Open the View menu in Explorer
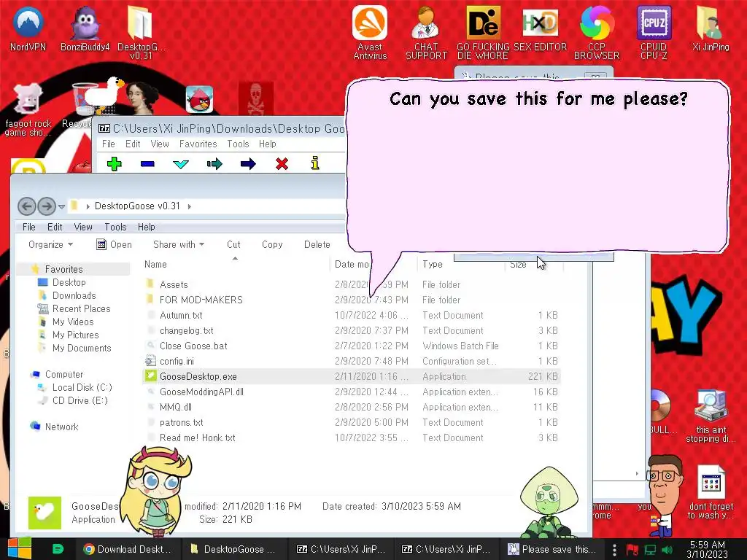This screenshot has height=560, width=747. click(x=83, y=227)
